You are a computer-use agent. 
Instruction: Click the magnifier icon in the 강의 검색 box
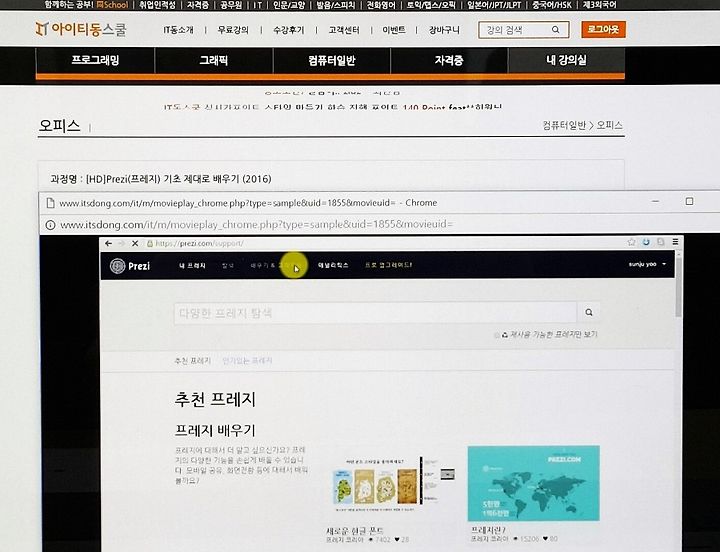click(x=556, y=30)
